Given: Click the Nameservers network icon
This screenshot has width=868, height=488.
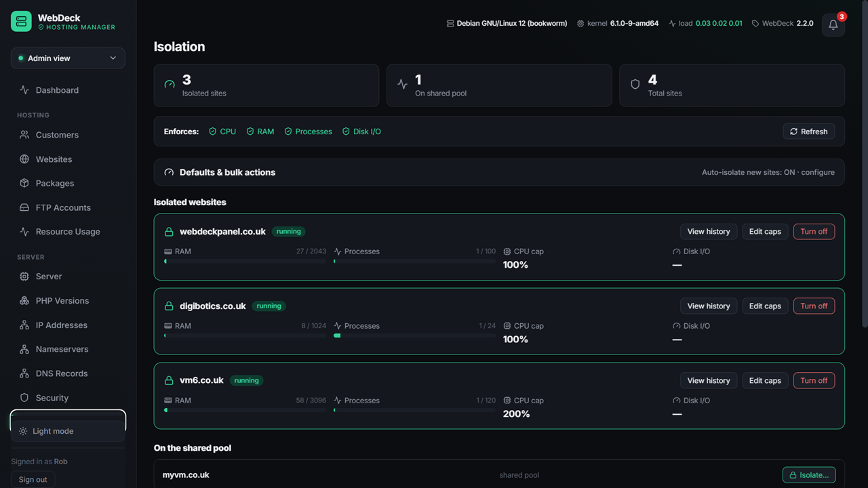Looking at the screenshot, I should pos(24,349).
